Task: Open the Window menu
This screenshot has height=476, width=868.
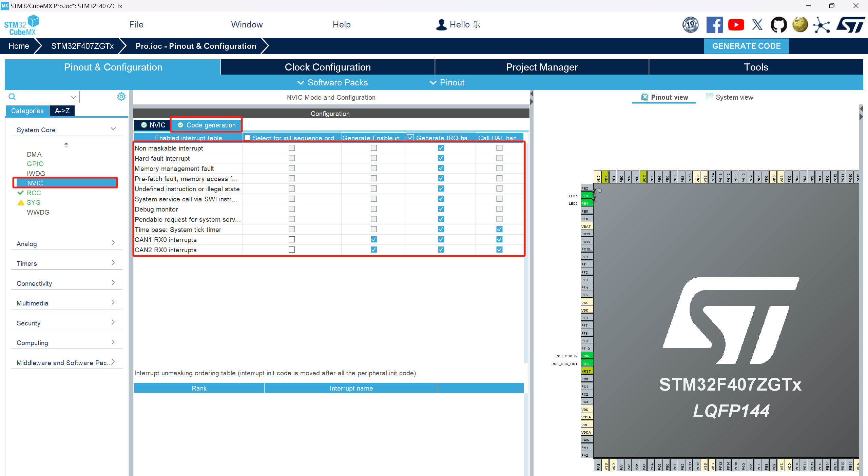Action: pos(247,25)
